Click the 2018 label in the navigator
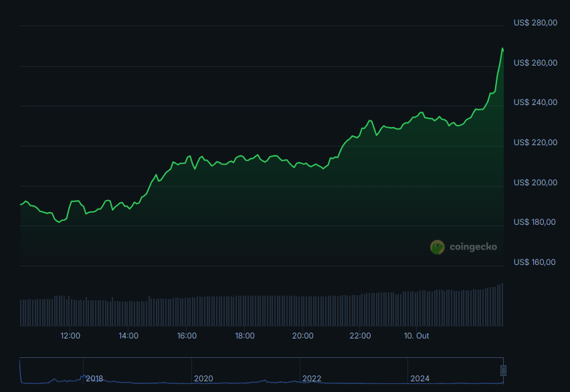The height and width of the screenshot is (392, 570). click(95, 379)
